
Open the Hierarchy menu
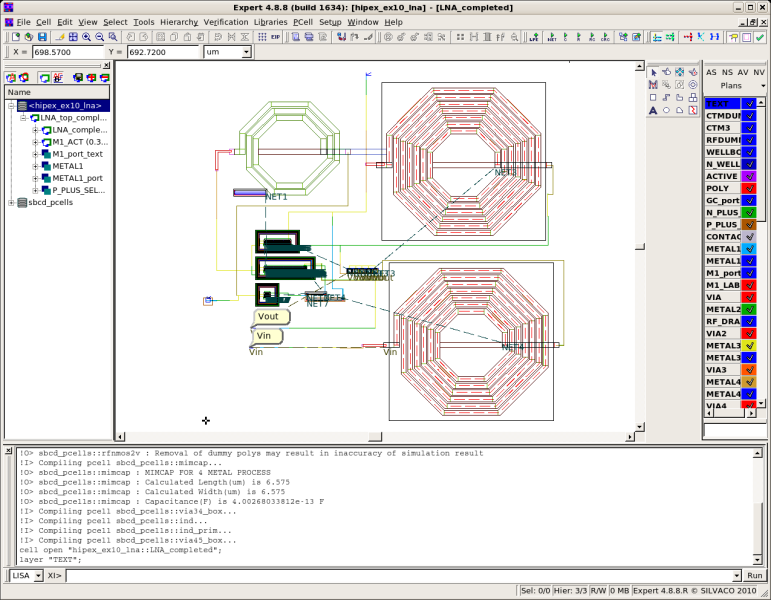(179, 21)
